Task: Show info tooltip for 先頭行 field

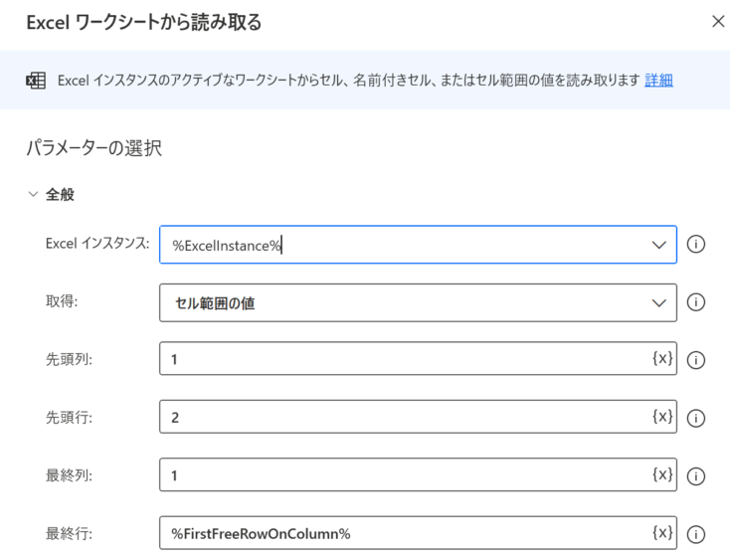Action: [695, 419]
